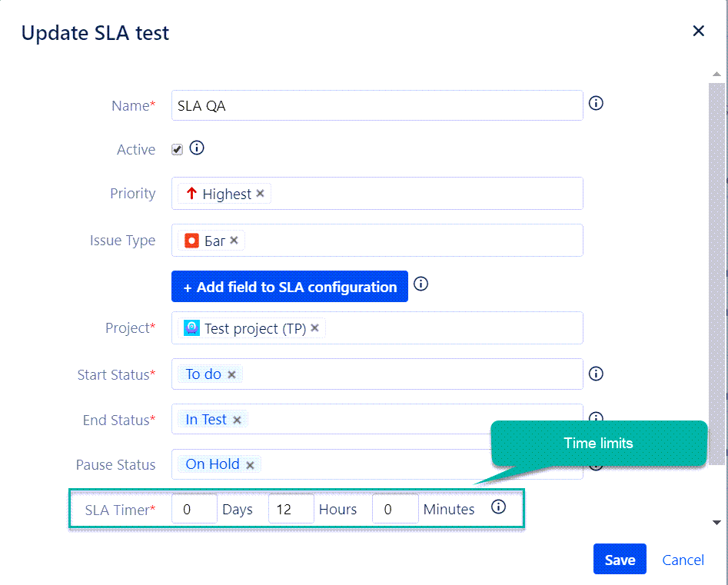Image resolution: width=728 pixels, height=585 pixels.
Task: Remove the To do start status
Action: pos(231,374)
